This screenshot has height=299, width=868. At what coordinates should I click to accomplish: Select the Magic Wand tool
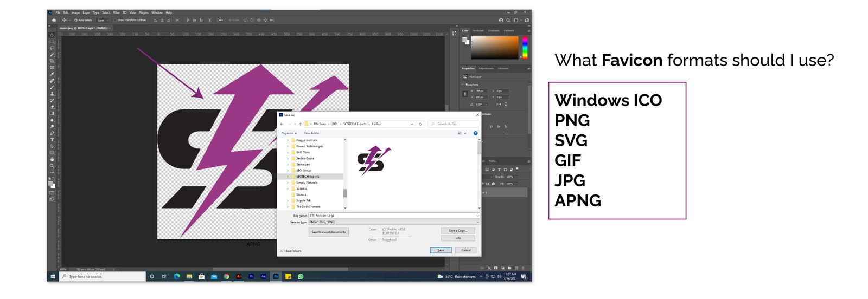tap(52, 54)
